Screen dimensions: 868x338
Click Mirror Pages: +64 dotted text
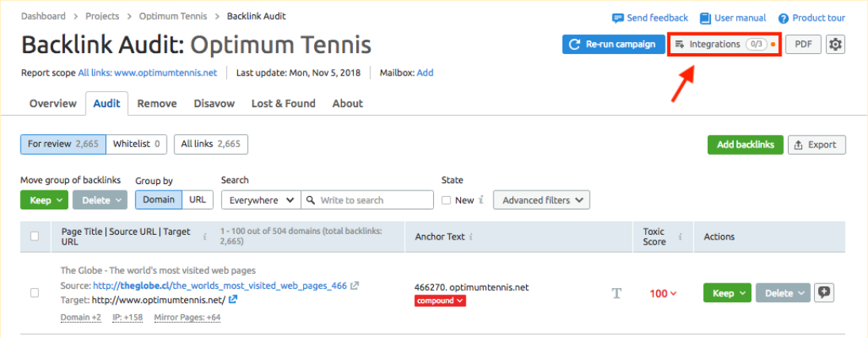pos(187,317)
